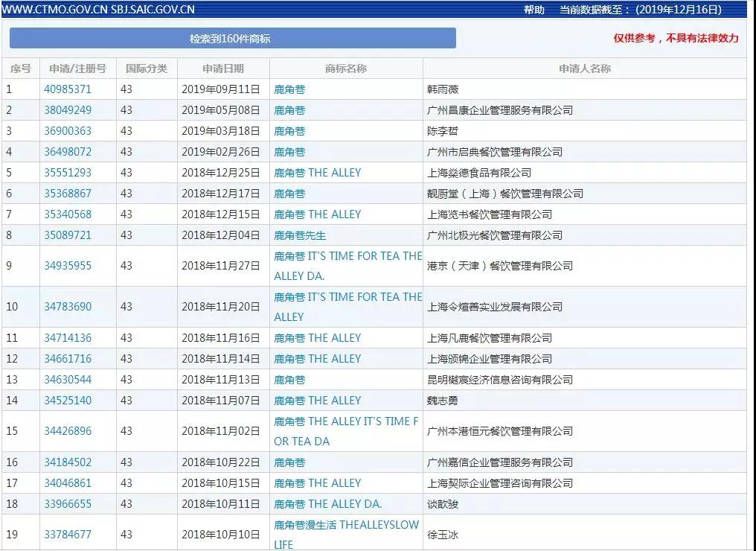Image resolution: width=756 pixels, height=551 pixels.
Task: Open registration number 34783690
Action: [x=68, y=307]
